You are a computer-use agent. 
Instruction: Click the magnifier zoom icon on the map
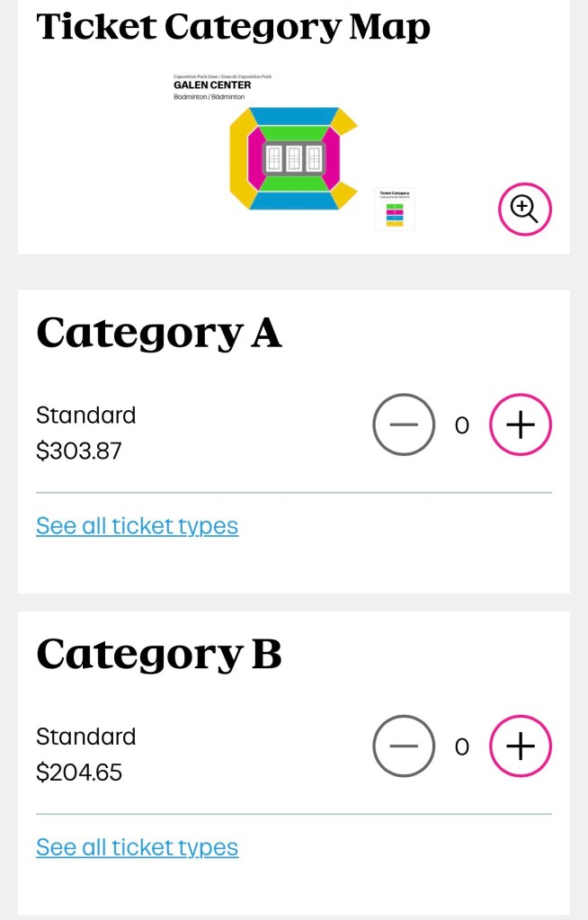pos(524,209)
